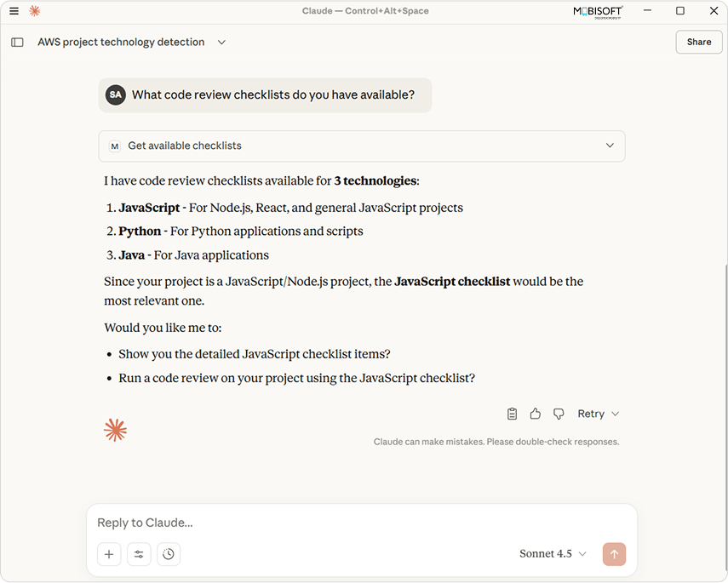This screenshot has width=728, height=583.
Task: Click the Claude starburst logo in title bar
Action: 34,11
